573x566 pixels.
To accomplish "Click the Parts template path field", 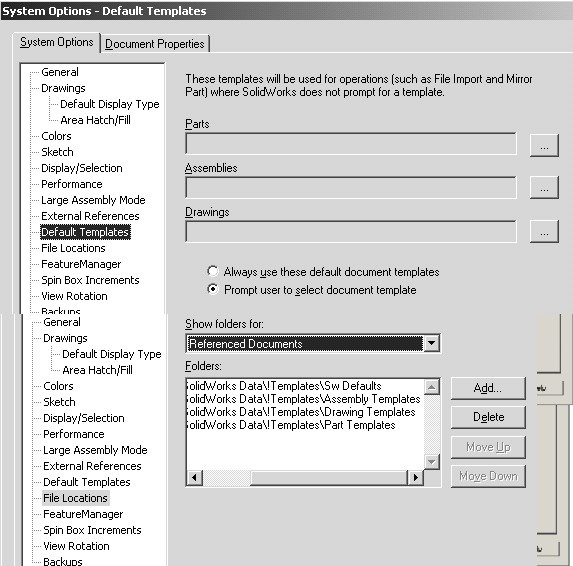I will click(x=351, y=144).
